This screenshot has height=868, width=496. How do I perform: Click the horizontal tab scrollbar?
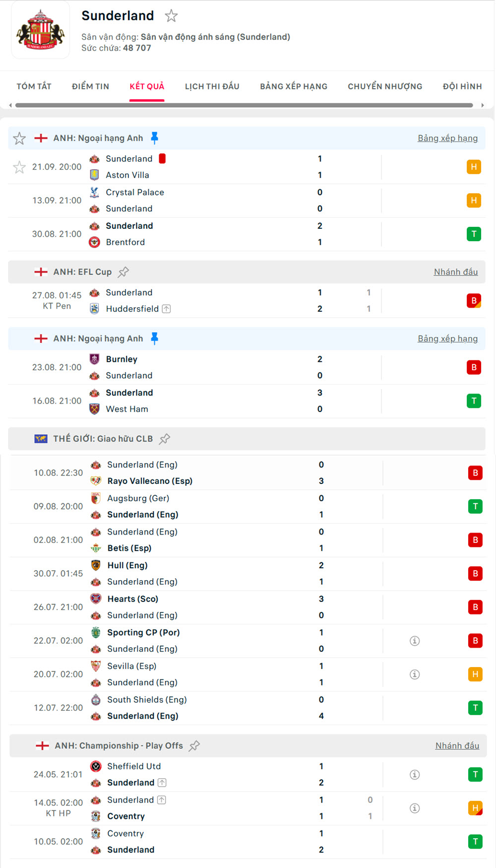[244, 105]
